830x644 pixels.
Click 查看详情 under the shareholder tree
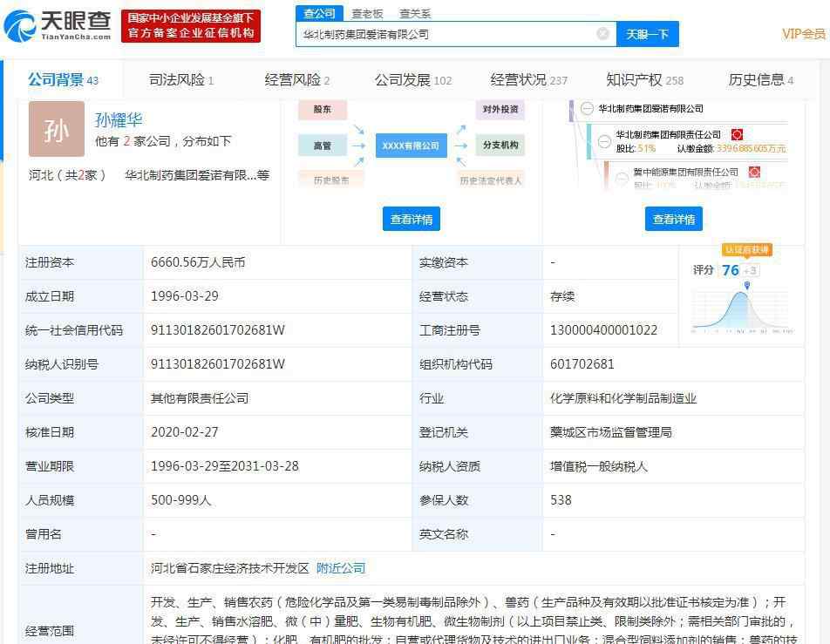pos(674,219)
